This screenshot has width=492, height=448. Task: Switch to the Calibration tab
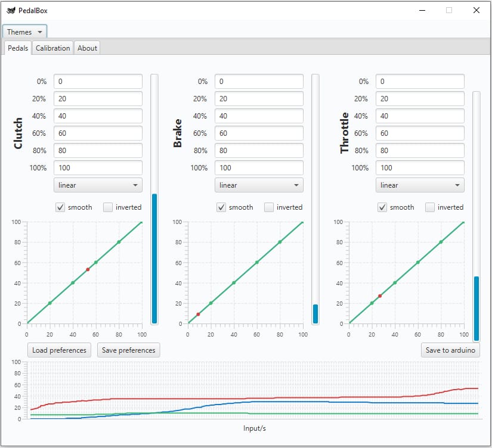tap(52, 48)
